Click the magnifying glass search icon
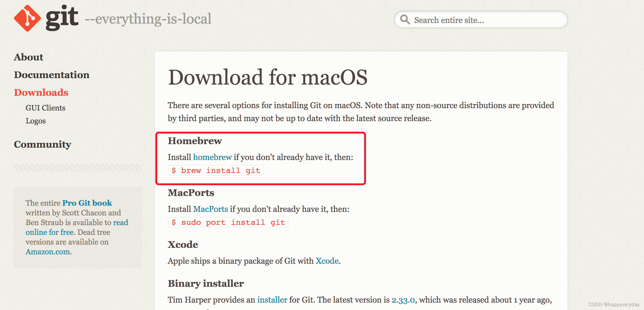This screenshot has height=310, width=644. click(x=405, y=19)
